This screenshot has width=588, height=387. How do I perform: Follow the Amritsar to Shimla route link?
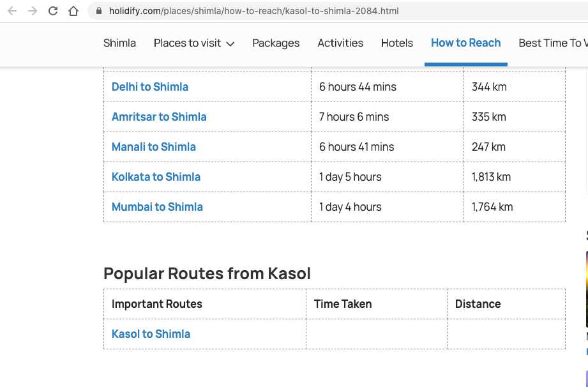[x=159, y=117]
